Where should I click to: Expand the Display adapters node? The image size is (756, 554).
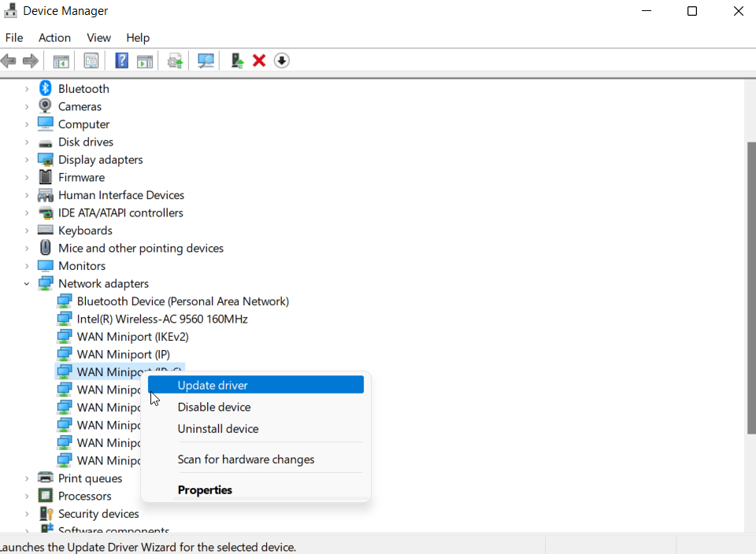click(x=27, y=160)
